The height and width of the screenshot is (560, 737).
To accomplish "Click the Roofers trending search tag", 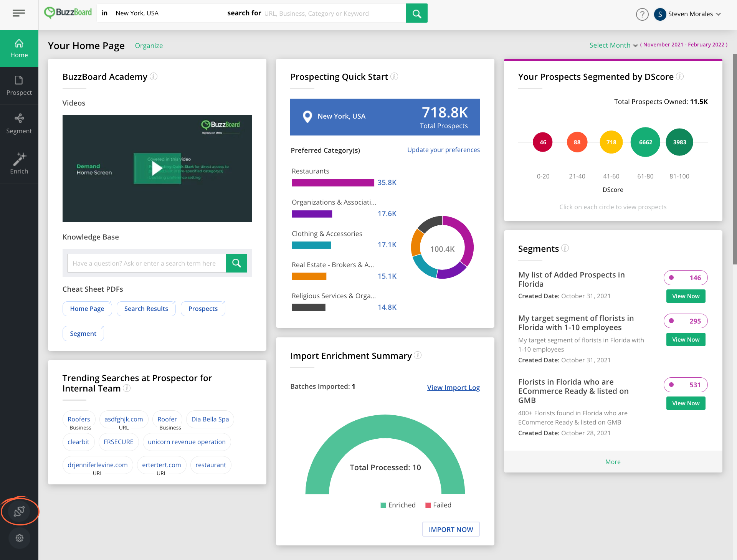I will [x=79, y=419].
